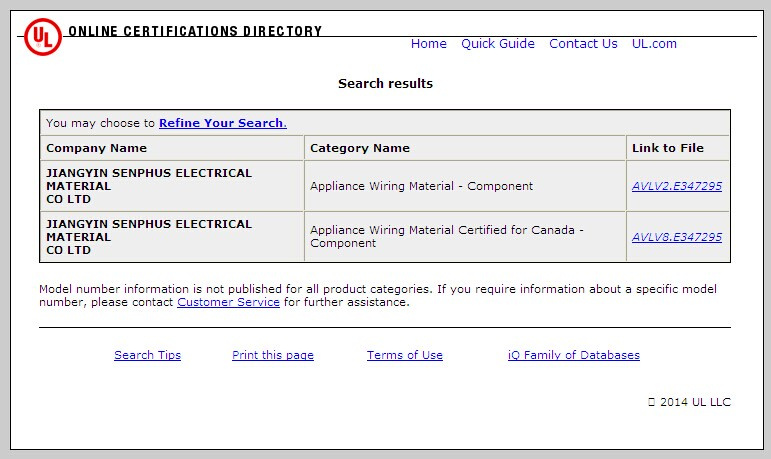This screenshot has width=771, height=459.
Task: Click the company name in the AVLV2.E347295 row
Action: pyautogui.click(x=149, y=186)
